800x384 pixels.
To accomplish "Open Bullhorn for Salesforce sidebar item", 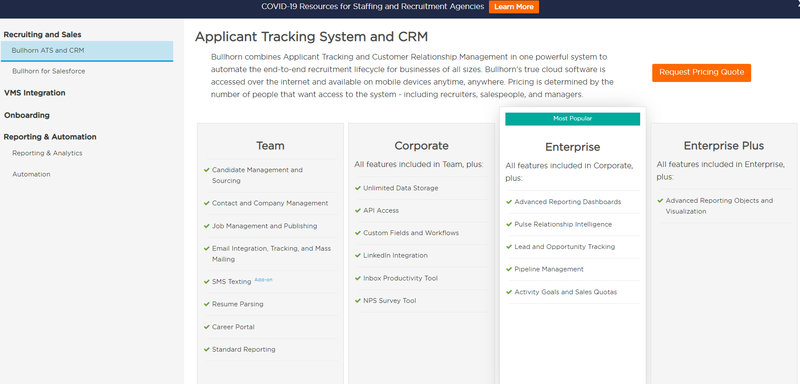I will pyautogui.click(x=48, y=71).
